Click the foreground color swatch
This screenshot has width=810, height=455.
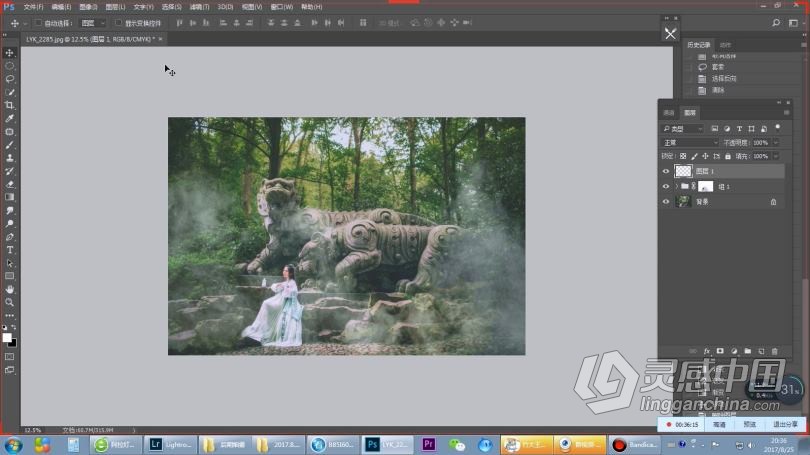point(6,337)
